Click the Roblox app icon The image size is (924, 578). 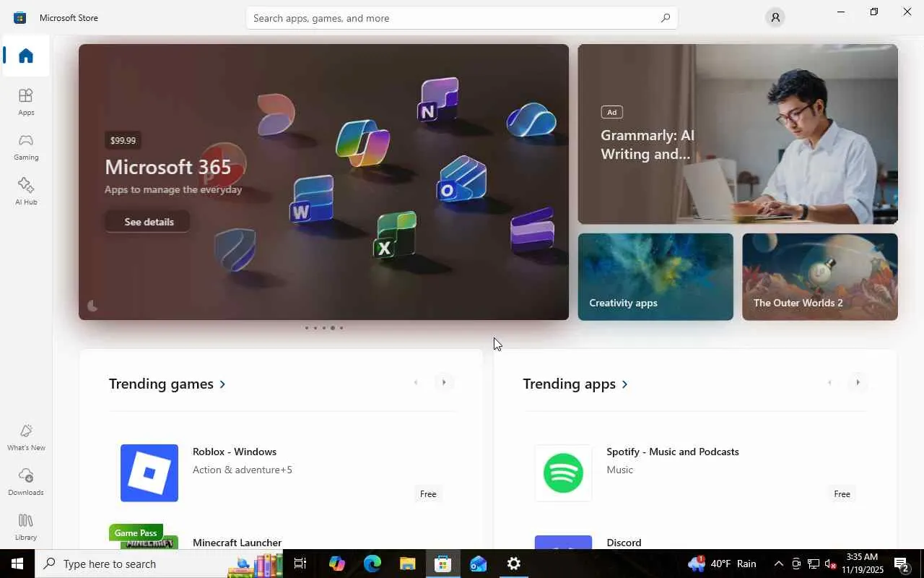(x=149, y=473)
